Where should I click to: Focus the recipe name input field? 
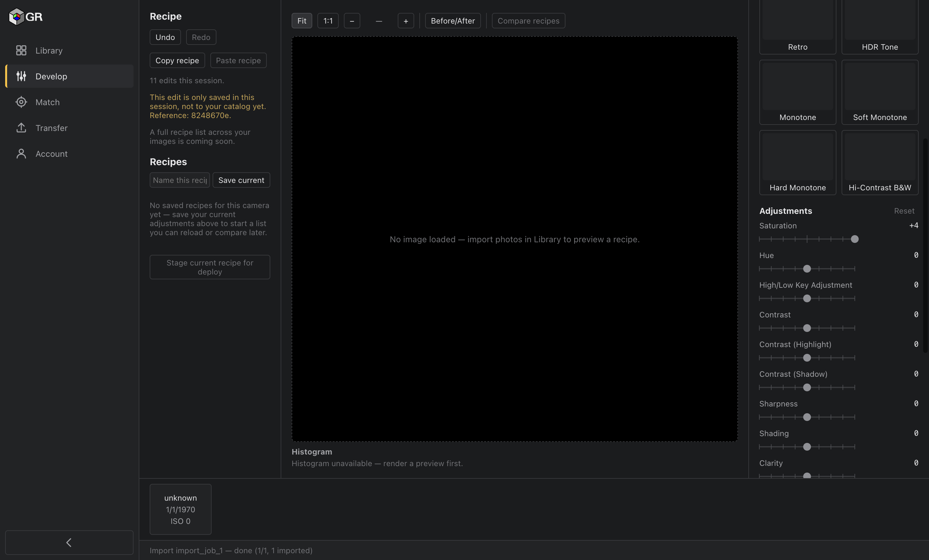click(180, 180)
